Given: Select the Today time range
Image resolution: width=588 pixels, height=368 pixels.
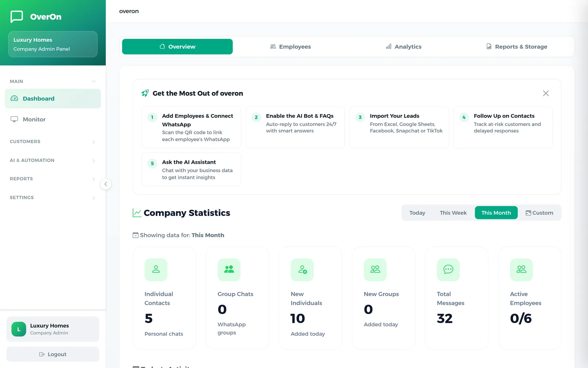Looking at the screenshot, I should point(417,213).
